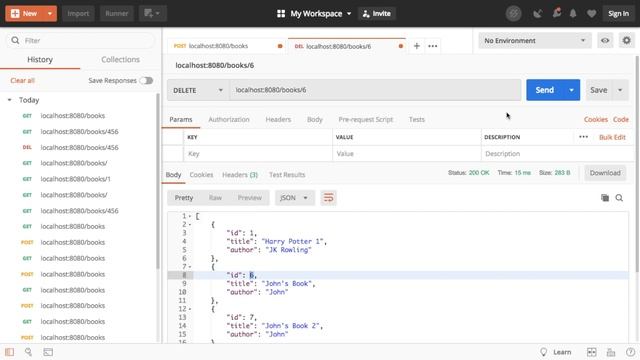This screenshot has width=640, height=360.
Task: Open the request Headers tab
Action: pyautogui.click(x=278, y=120)
